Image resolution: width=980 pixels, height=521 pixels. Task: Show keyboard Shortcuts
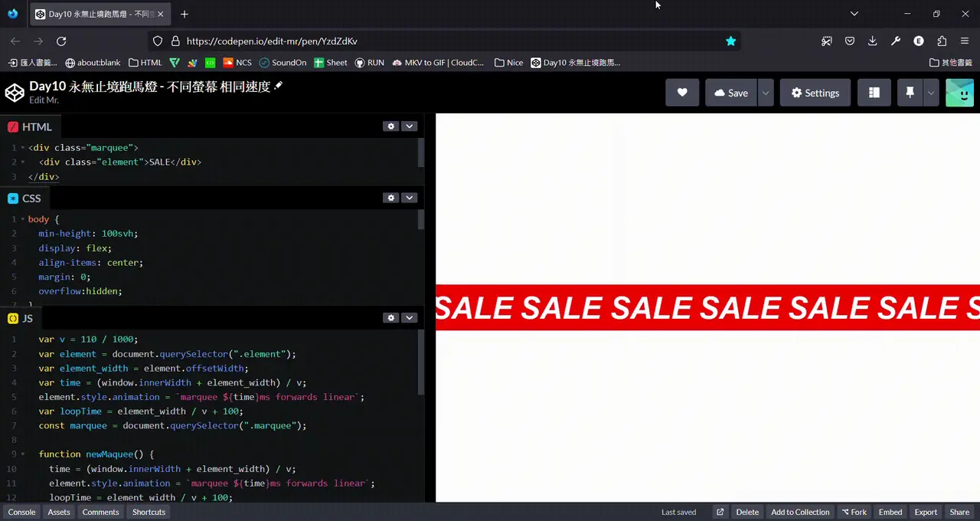[x=149, y=512]
